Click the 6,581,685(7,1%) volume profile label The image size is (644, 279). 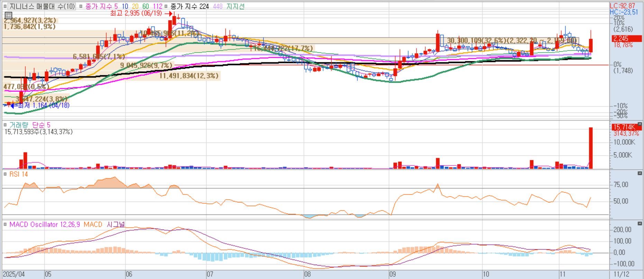coord(99,56)
